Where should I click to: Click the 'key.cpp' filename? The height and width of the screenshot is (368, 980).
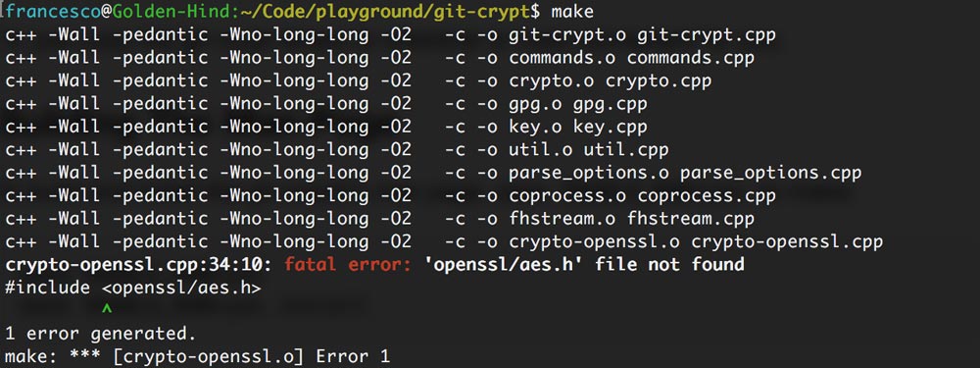click(610, 127)
